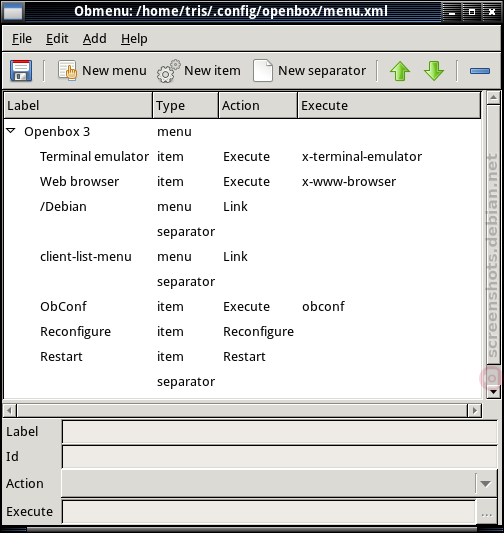Screen dimensions: 504x533
Task: Sort by the Label column header
Action: (x=78, y=106)
